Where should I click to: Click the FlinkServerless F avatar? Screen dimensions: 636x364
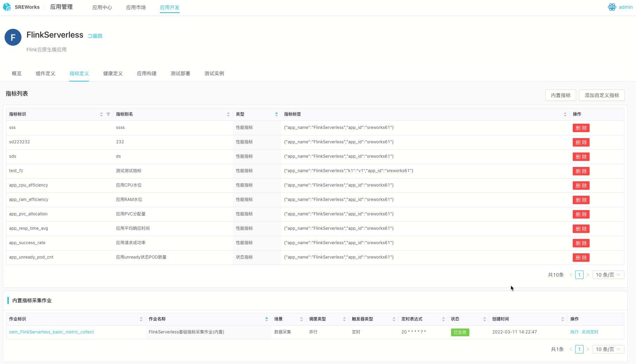13,37
